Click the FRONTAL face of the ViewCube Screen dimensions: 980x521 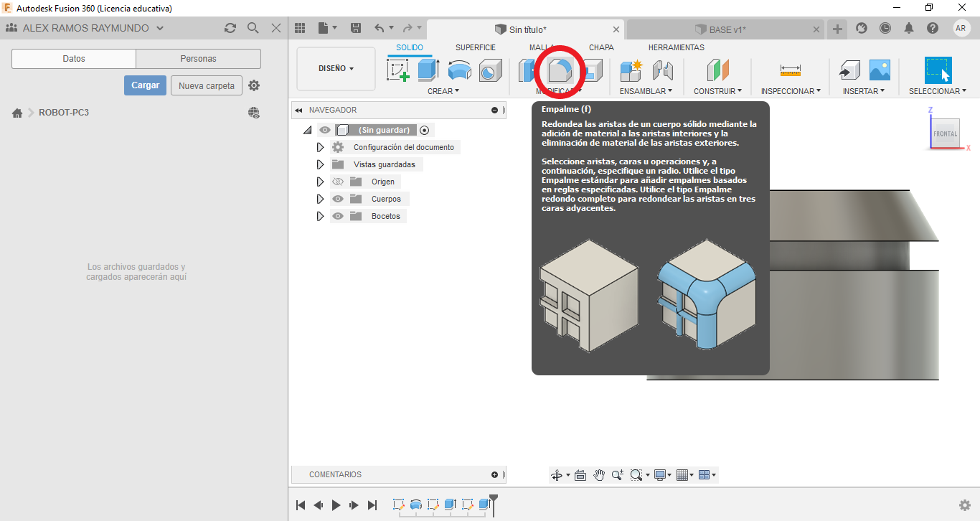tap(946, 133)
